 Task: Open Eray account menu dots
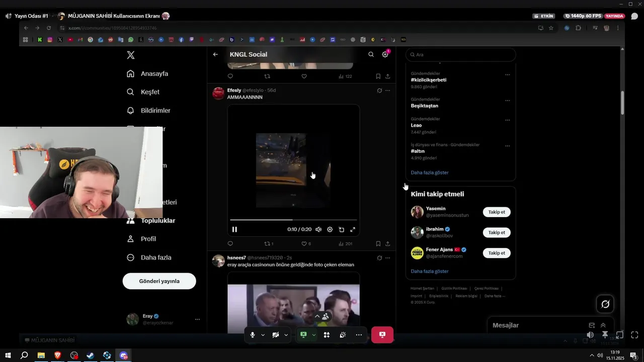tap(197, 319)
